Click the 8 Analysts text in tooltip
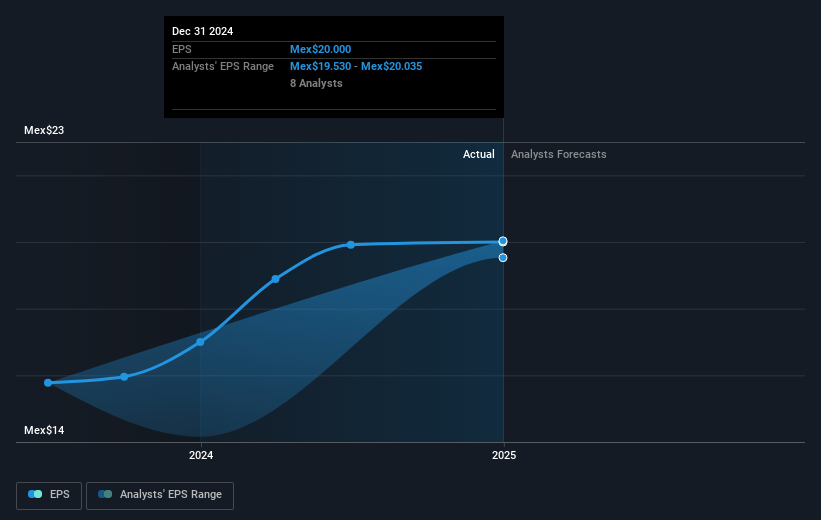 pos(316,83)
